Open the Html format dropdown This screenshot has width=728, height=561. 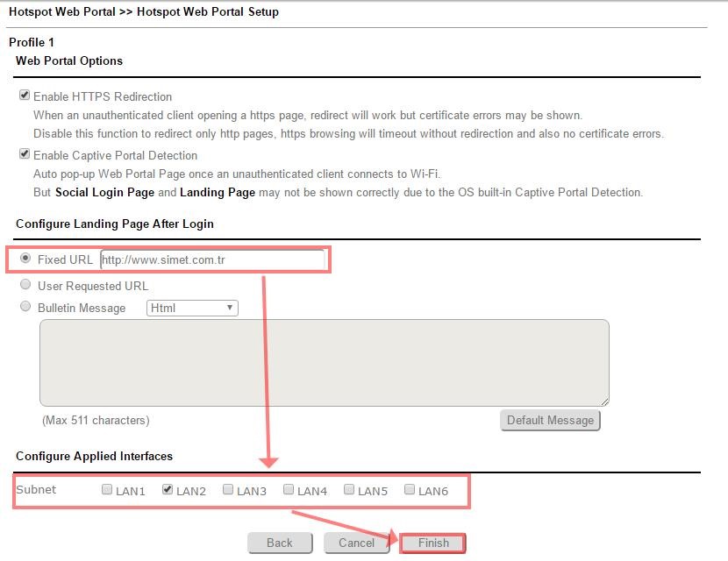click(x=191, y=308)
